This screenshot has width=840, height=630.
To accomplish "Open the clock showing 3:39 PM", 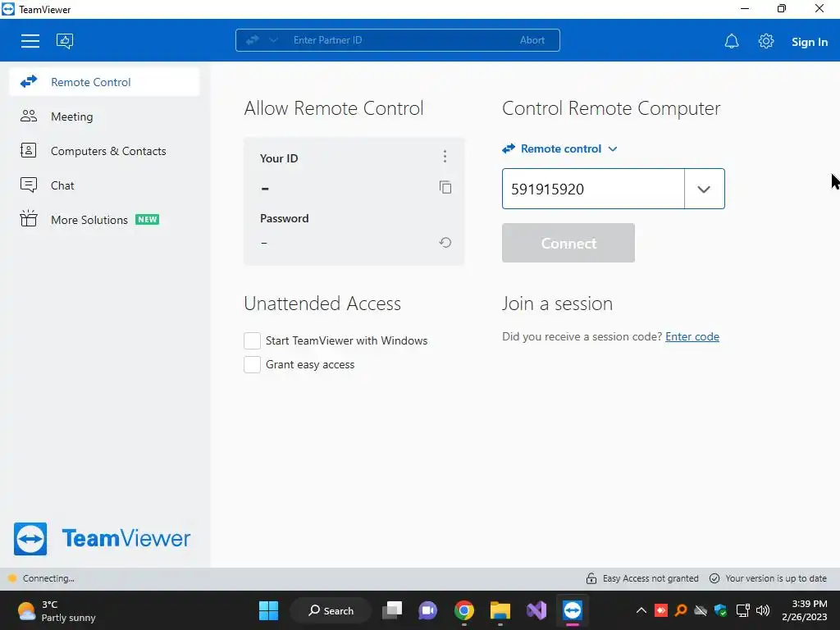I will point(804,610).
